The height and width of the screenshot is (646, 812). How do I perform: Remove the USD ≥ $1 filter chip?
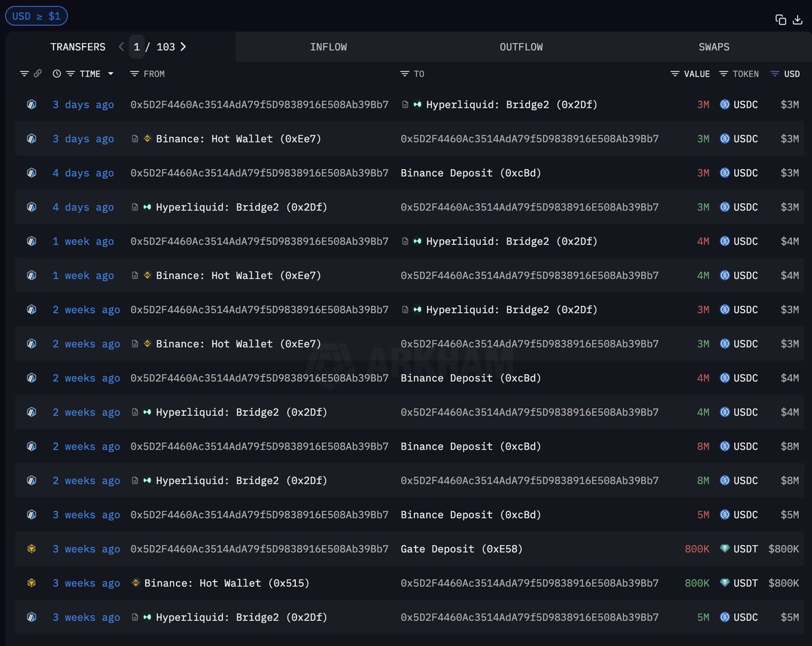(36, 16)
